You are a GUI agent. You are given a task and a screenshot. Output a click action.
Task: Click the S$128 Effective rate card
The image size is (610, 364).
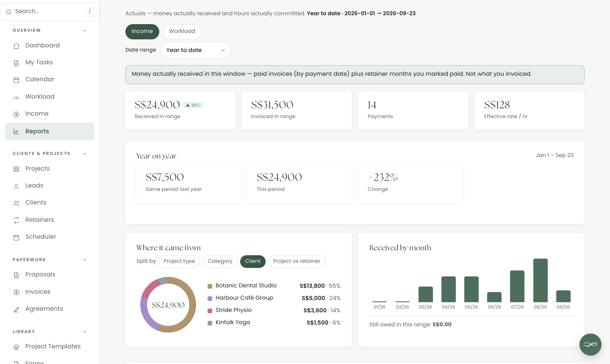pyautogui.click(x=530, y=110)
